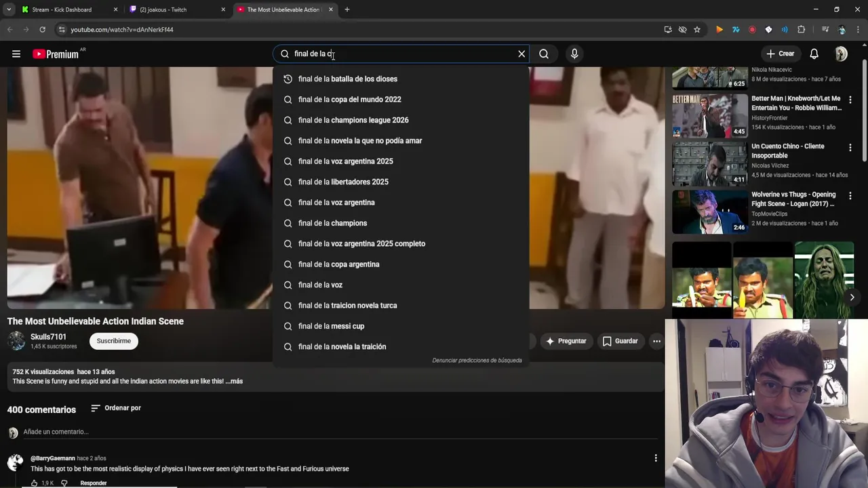Pick suggestion 'final de la copa del mundo 2022'
Screen dimensions: 868x488
401,100
